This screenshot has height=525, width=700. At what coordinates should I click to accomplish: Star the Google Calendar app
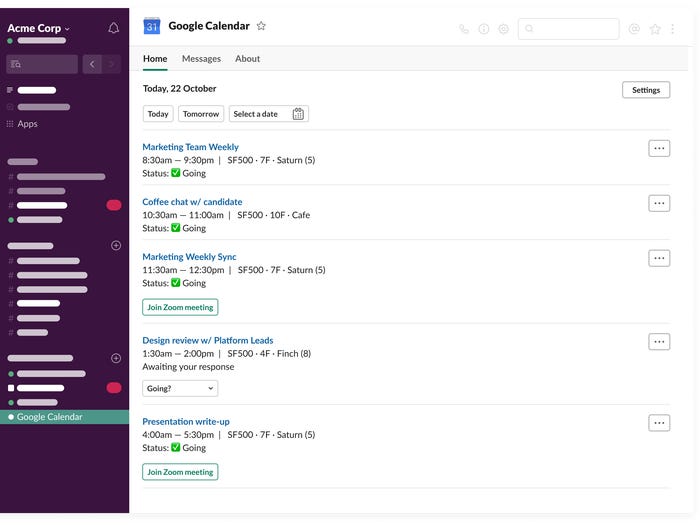[261, 26]
